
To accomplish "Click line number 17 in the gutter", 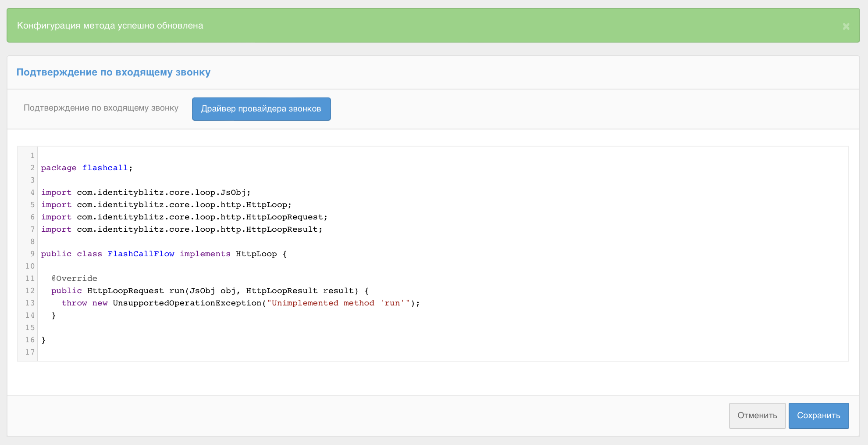I will (x=30, y=352).
